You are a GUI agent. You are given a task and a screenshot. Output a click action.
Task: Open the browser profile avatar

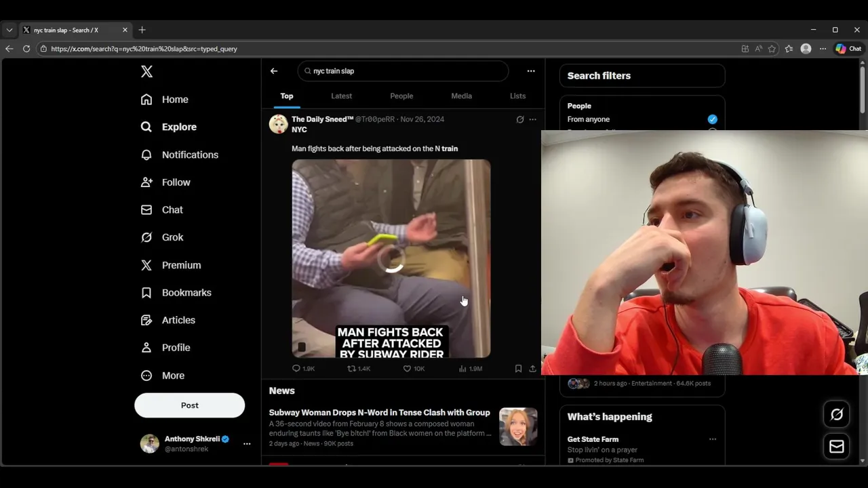[x=806, y=49]
